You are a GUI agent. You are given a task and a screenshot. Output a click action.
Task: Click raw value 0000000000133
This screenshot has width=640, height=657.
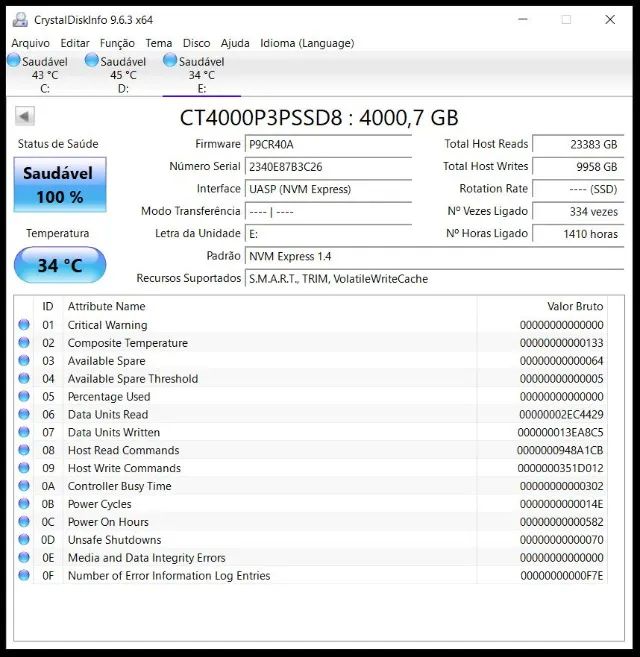tap(561, 343)
